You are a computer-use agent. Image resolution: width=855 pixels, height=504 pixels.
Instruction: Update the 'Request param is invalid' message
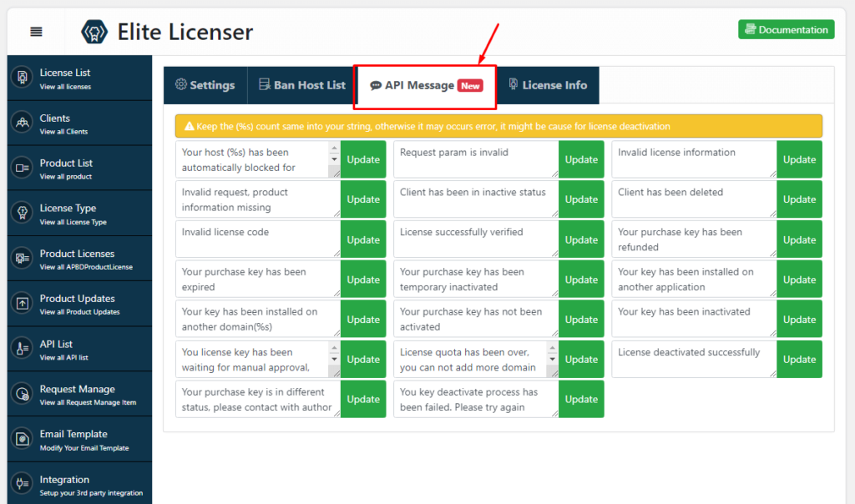[581, 159]
